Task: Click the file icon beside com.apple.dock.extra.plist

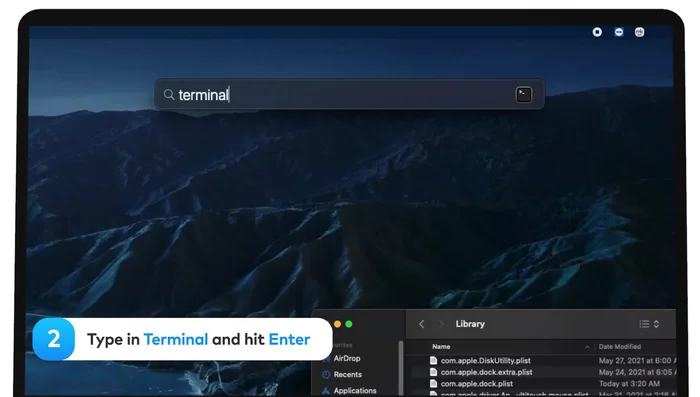Action: tap(433, 372)
